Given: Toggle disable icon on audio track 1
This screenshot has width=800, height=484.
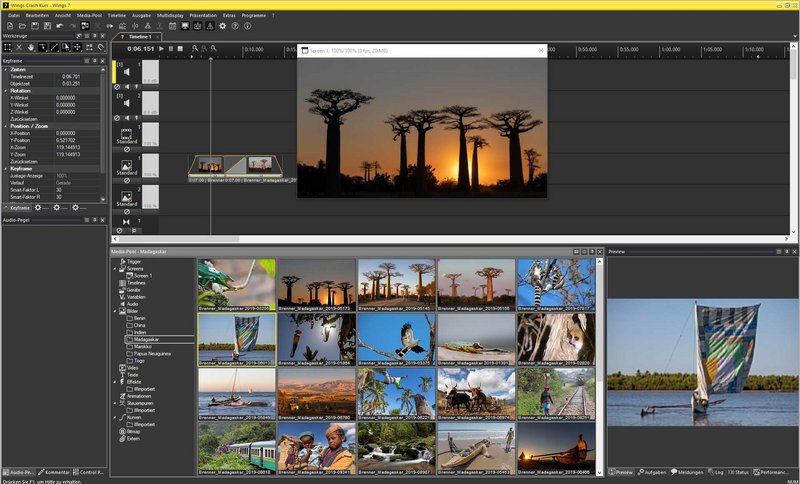Looking at the screenshot, I should [x=117, y=87].
